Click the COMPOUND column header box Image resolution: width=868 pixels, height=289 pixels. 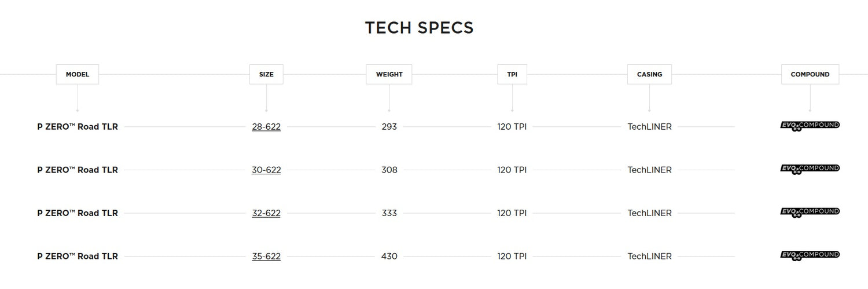pyautogui.click(x=810, y=74)
